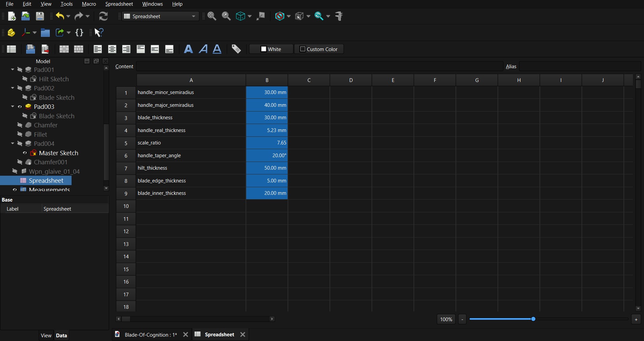644x341 pixels.
Task: Click the Import spreadsheet icon
Action: [31, 49]
